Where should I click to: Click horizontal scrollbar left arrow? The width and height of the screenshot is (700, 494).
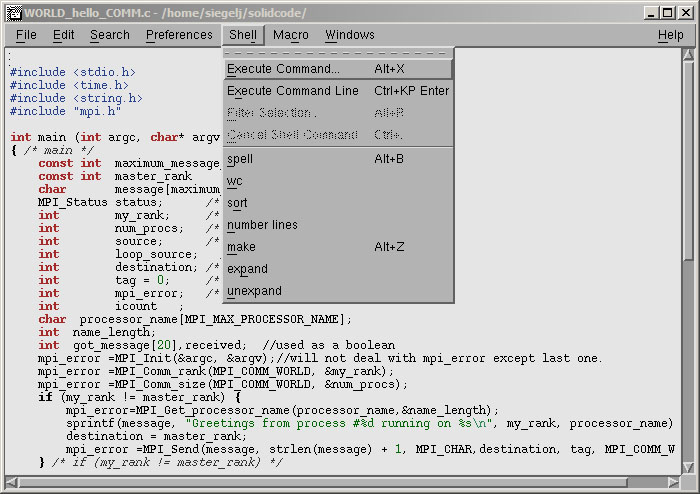point(12,482)
